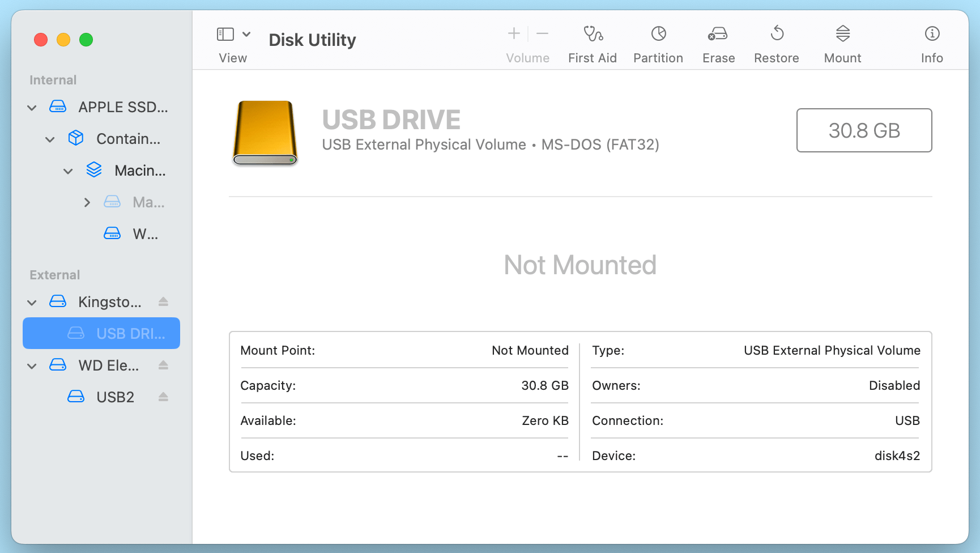Viewport: 980px width, 553px height.
Task: Open the sidebar View options
Action: click(225, 34)
